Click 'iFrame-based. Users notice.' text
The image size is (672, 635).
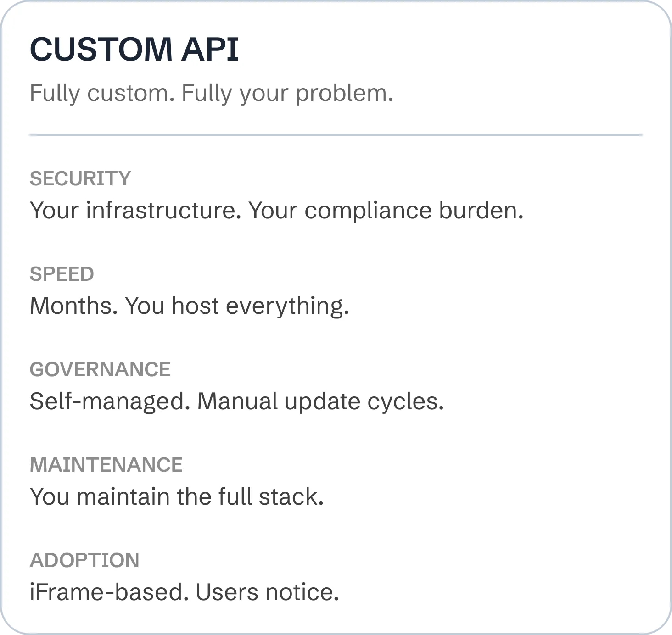click(x=185, y=592)
